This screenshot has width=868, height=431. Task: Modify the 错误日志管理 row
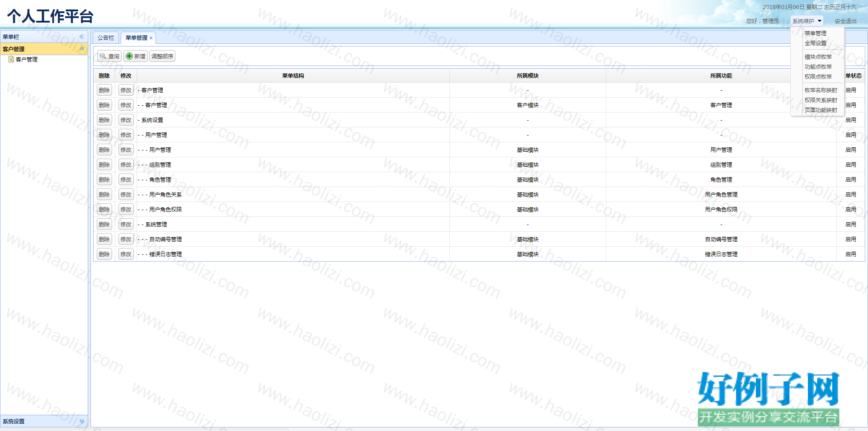click(x=126, y=254)
